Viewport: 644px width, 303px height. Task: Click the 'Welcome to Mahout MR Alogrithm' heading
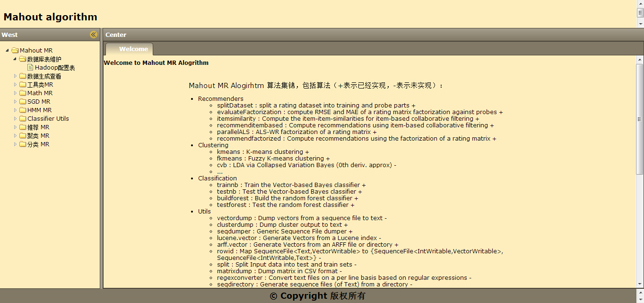click(156, 62)
